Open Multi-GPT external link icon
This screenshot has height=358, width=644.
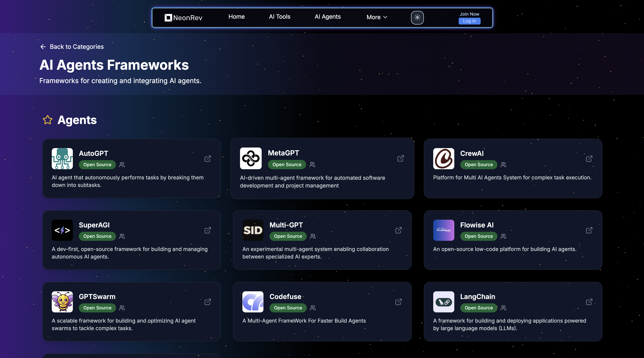click(x=398, y=230)
